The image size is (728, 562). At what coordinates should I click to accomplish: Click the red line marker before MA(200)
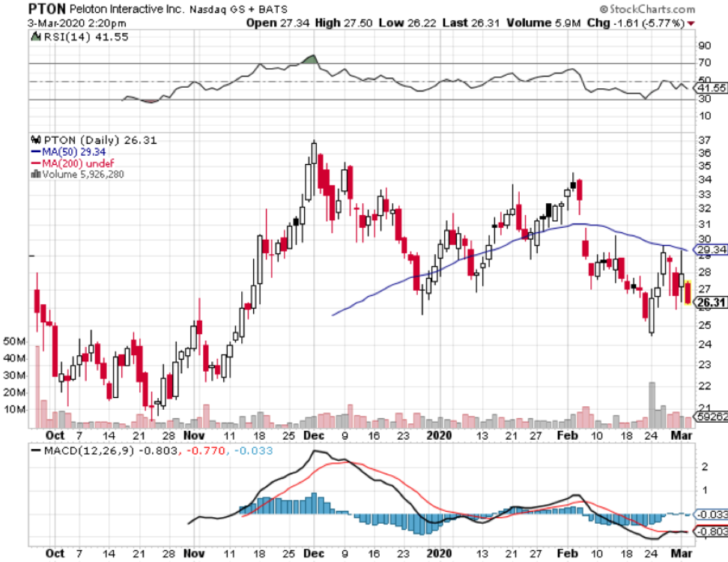point(36,163)
